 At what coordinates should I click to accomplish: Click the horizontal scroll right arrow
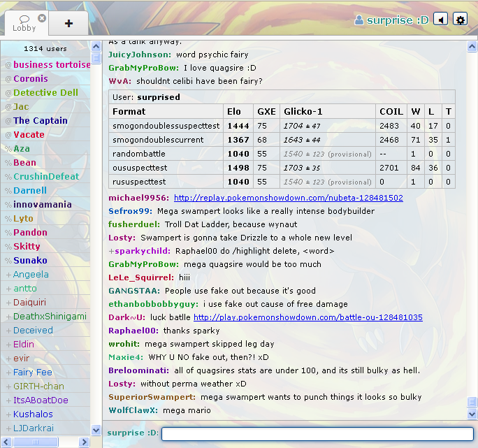tap(84, 442)
